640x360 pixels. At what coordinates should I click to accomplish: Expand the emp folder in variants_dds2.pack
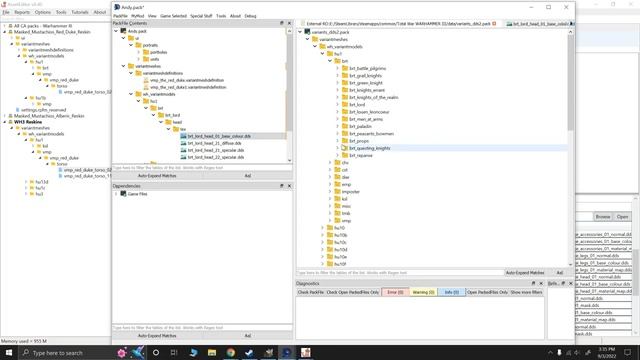click(x=330, y=184)
